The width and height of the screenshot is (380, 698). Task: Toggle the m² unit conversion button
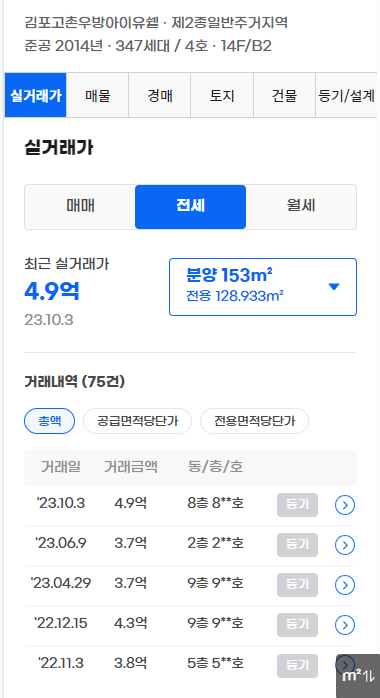[x=359, y=676]
